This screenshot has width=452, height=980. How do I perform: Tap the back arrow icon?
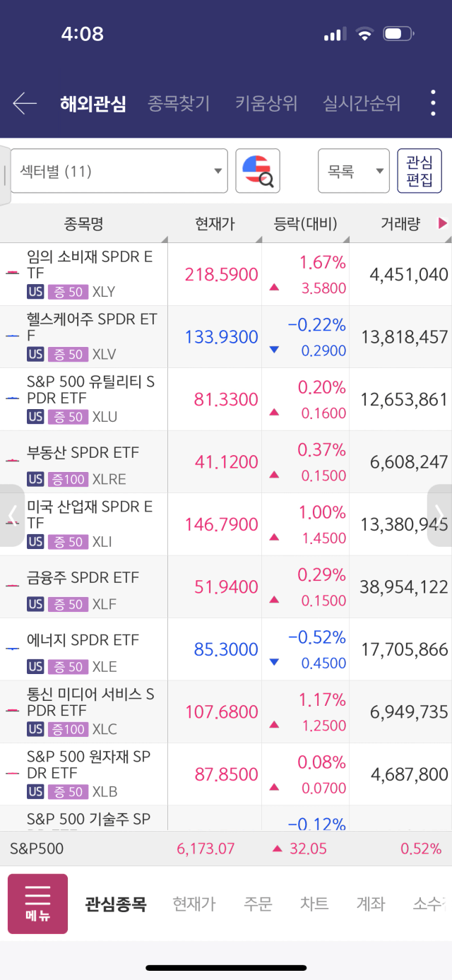25,104
